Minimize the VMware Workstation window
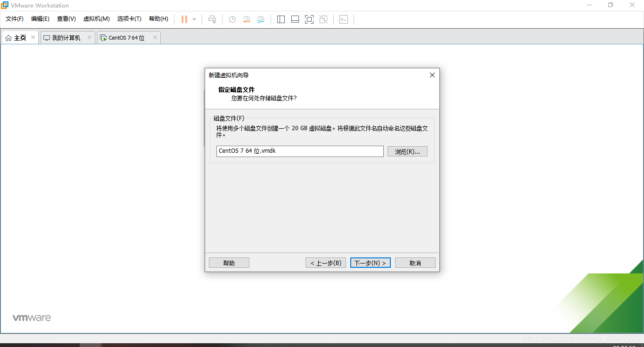Screen dimensions: 644x347 coord(589,5)
